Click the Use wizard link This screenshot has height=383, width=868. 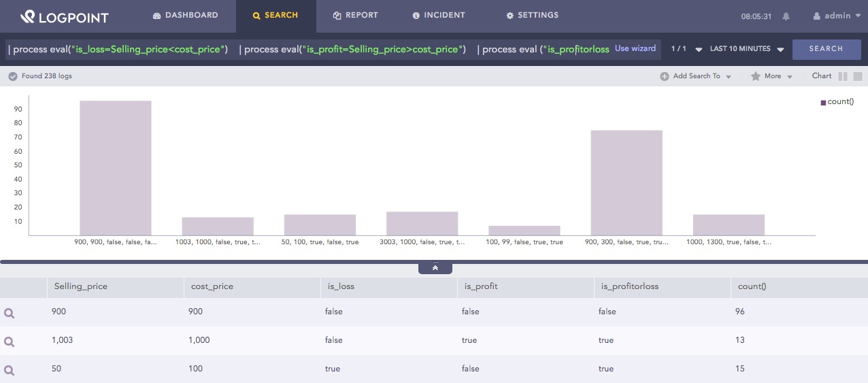click(635, 49)
